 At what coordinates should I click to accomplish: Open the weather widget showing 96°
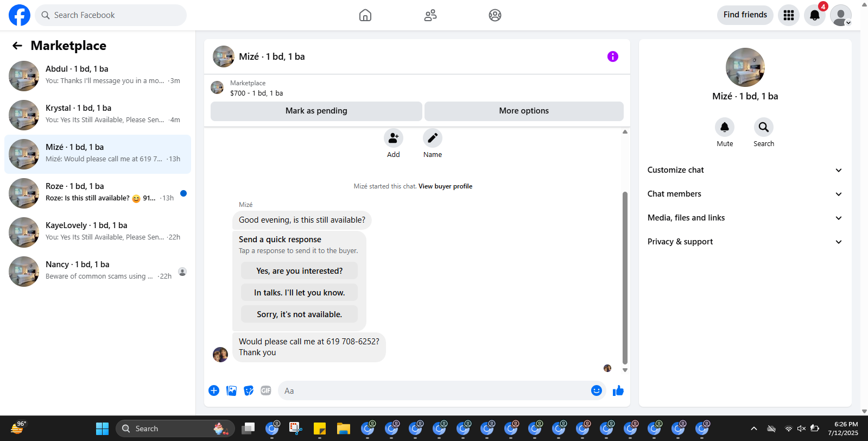coord(18,428)
